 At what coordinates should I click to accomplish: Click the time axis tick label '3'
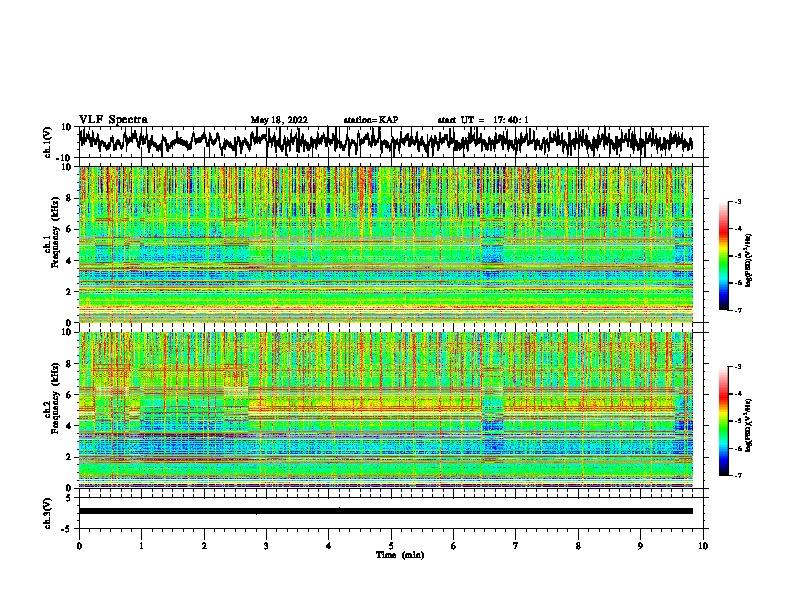pyautogui.click(x=266, y=546)
